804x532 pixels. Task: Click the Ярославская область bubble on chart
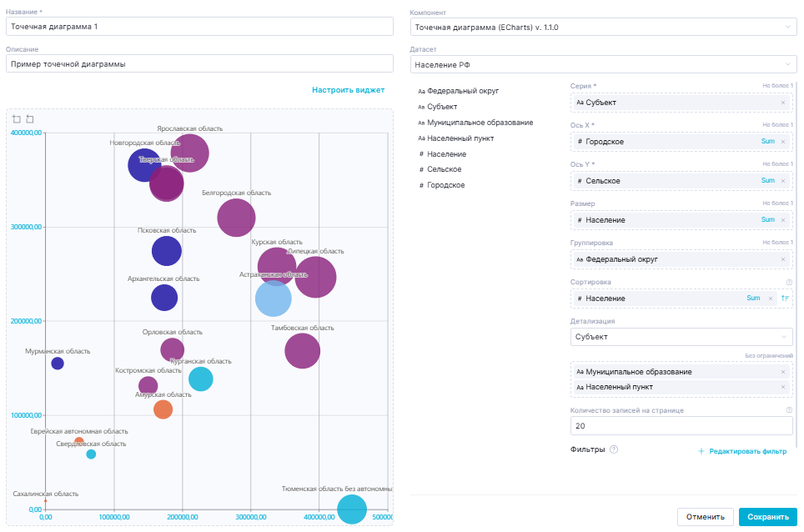[x=190, y=153]
